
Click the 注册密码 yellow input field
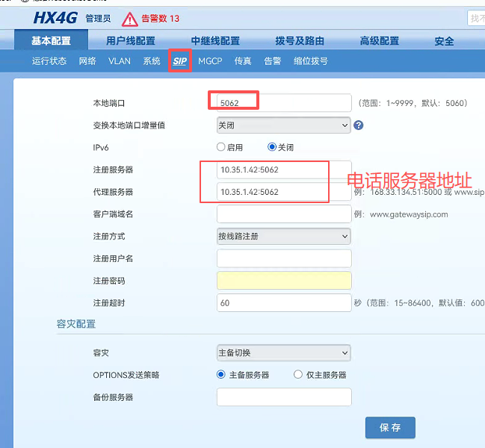pyautogui.click(x=284, y=281)
